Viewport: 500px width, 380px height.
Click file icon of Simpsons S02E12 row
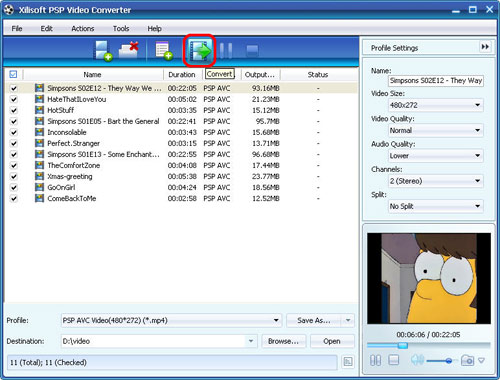(39, 88)
